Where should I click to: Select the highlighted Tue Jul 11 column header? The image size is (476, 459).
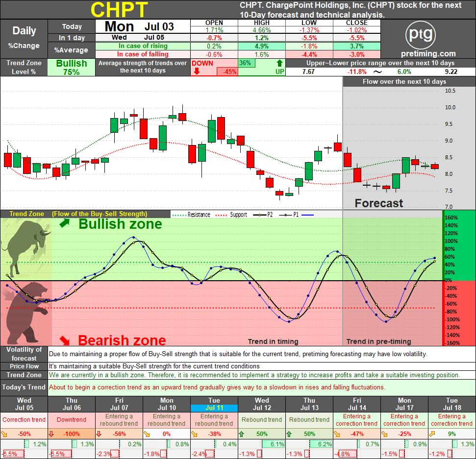(214, 404)
